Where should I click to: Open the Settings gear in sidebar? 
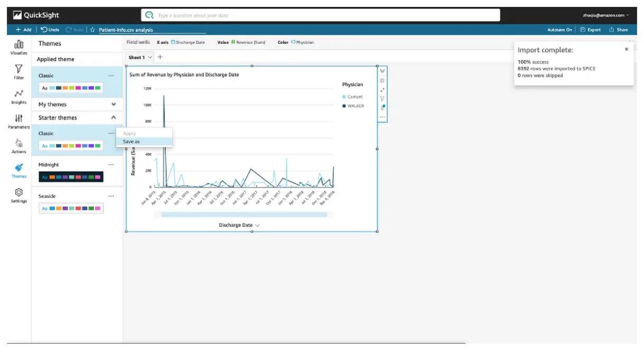[18, 192]
